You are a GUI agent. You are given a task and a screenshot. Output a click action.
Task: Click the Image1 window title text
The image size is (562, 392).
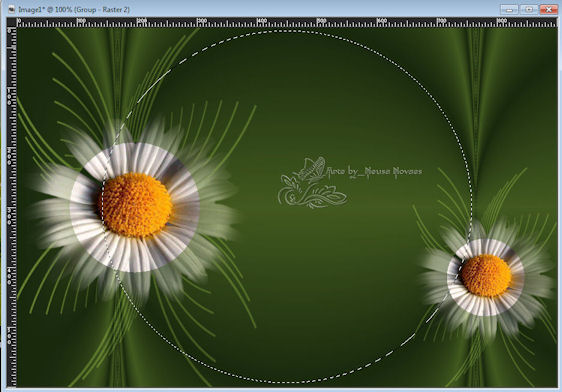[74, 10]
